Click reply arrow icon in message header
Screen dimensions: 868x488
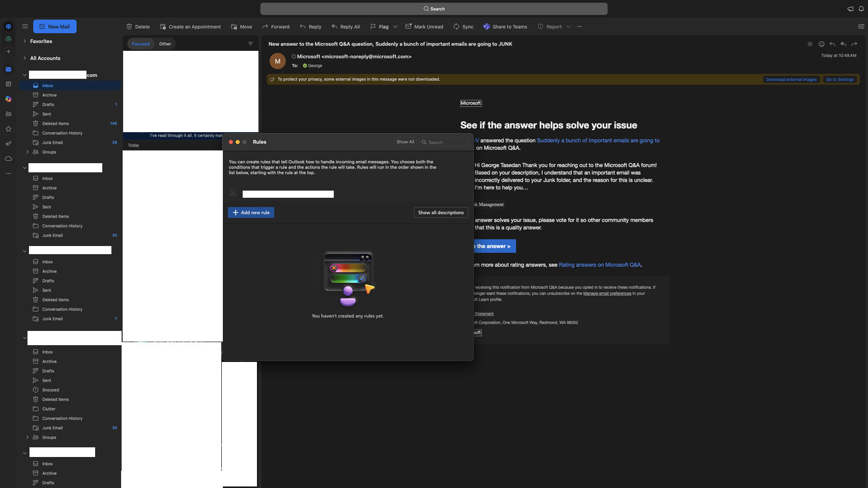pyautogui.click(x=832, y=44)
